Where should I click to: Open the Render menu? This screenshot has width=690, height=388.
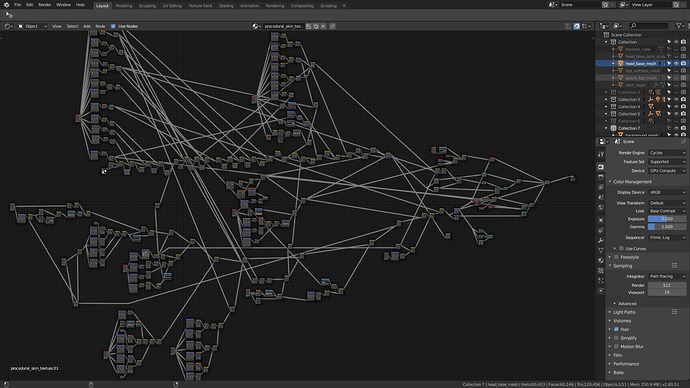pos(44,5)
